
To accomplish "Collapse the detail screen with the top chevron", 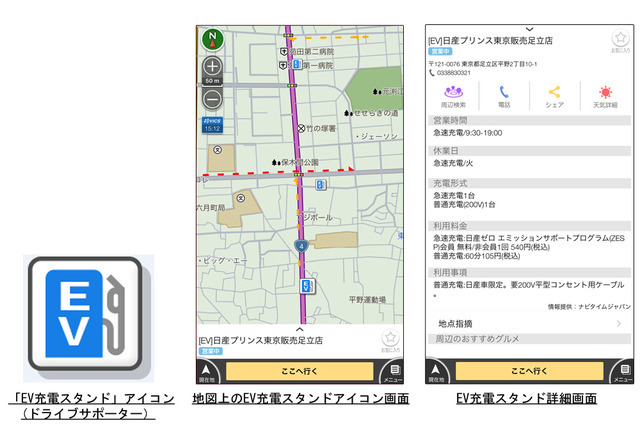I will coord(529,29).
